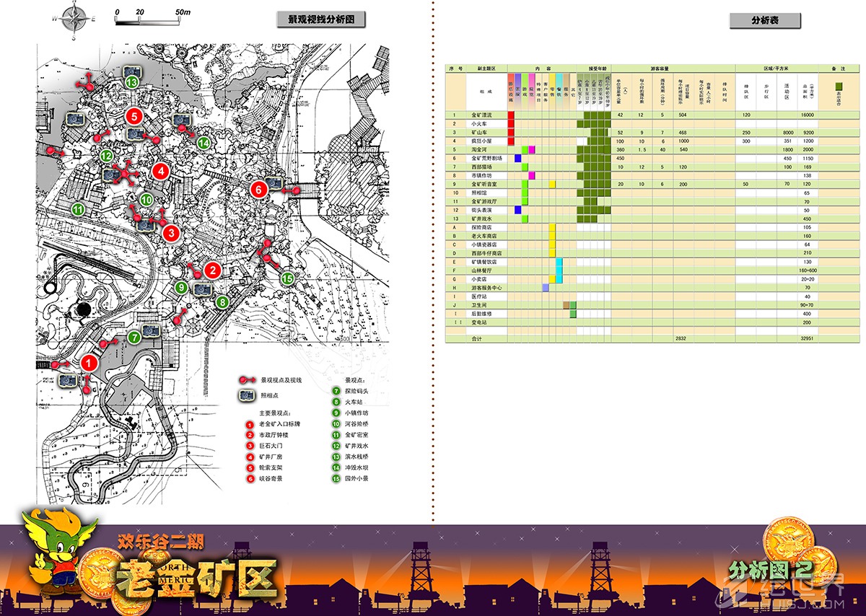Click the 景观视线分析图 title label
Screen dimensions: 866x616
click(x=321, y=20)
